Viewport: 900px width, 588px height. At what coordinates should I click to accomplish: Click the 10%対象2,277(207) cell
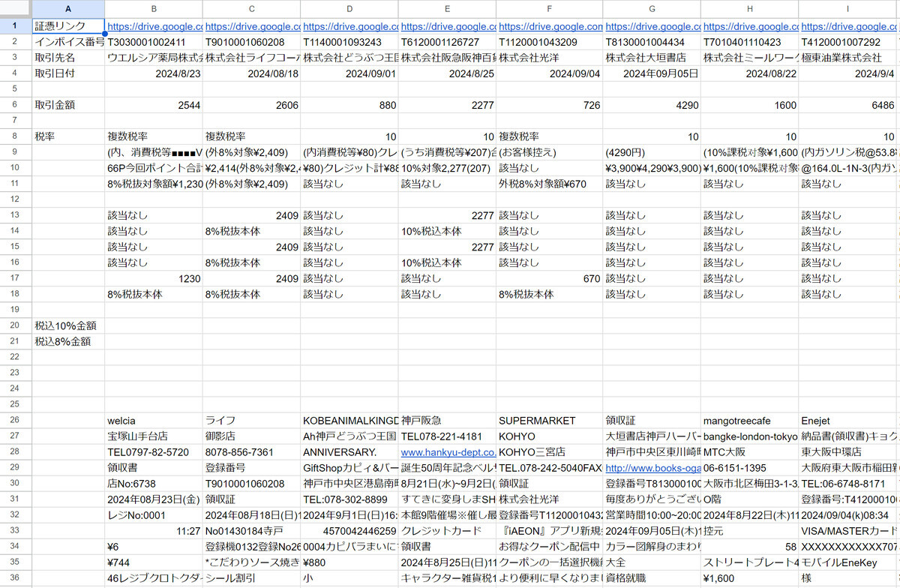pos(447,169)
